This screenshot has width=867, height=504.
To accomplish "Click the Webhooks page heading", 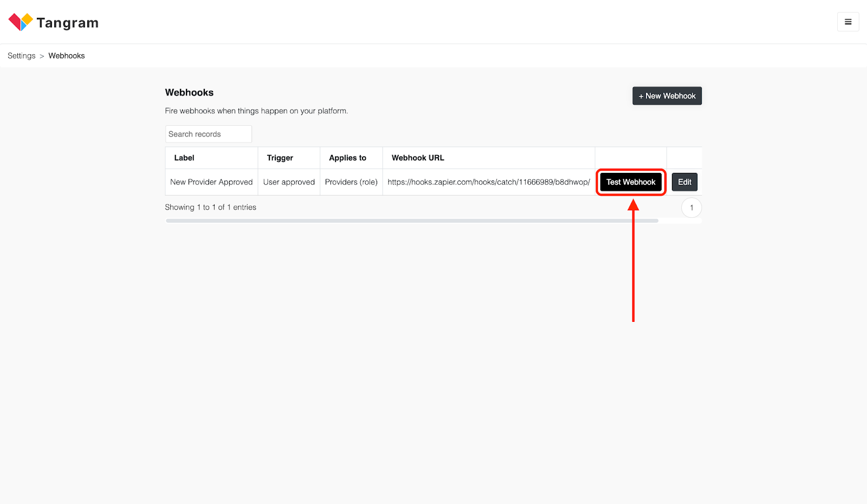I will [189, 93].
